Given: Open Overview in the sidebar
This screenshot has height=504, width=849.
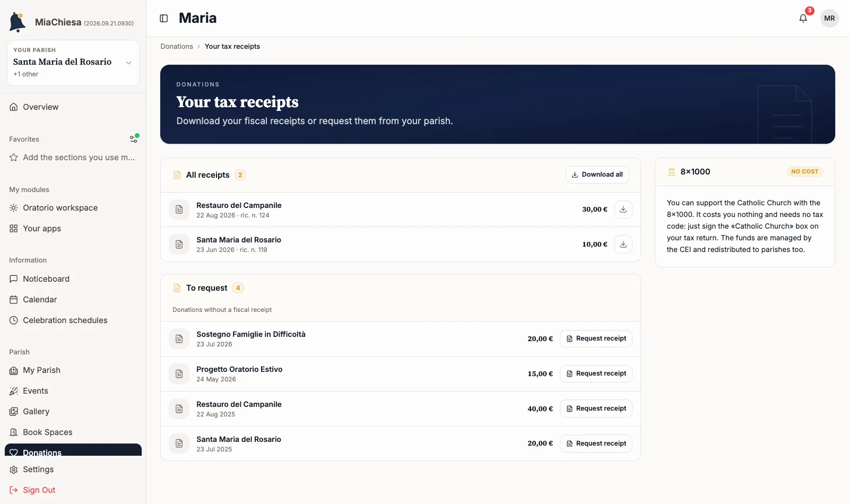Looking at the screenshot, I should (x=73, y=107).
